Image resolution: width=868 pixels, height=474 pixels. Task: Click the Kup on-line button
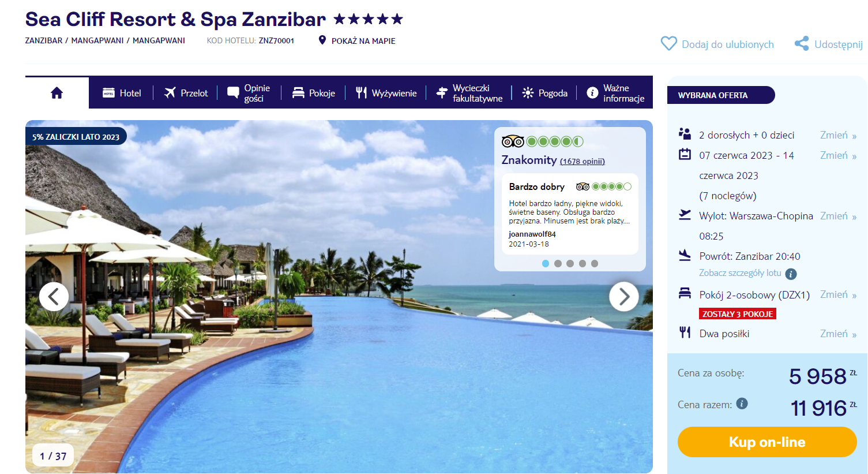click(x=767, y=442)
